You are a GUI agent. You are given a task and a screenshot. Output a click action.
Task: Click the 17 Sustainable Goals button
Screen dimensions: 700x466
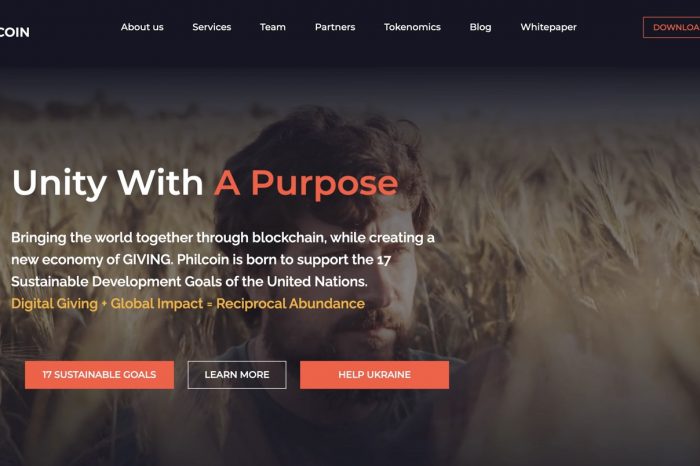coord(100,374)
